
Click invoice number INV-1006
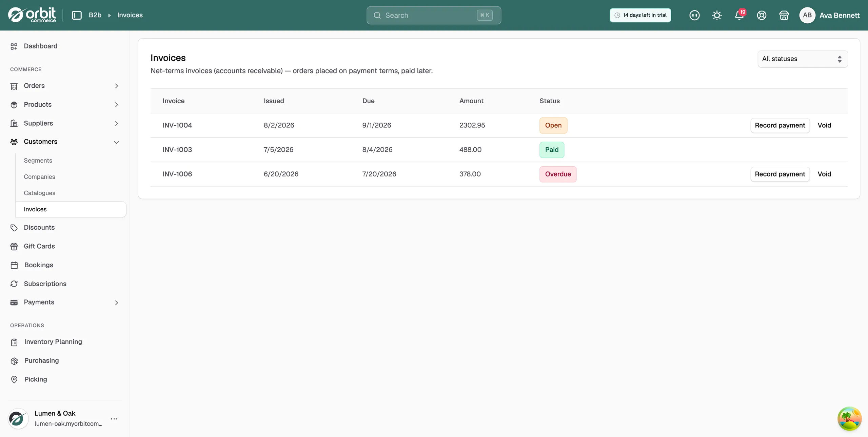click(177, 174)
